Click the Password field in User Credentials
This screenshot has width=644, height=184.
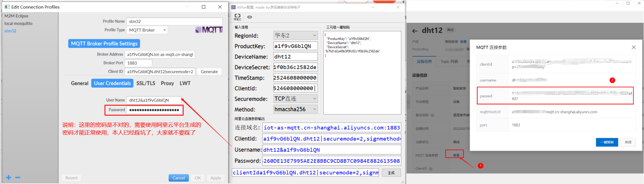coord(154,110)
